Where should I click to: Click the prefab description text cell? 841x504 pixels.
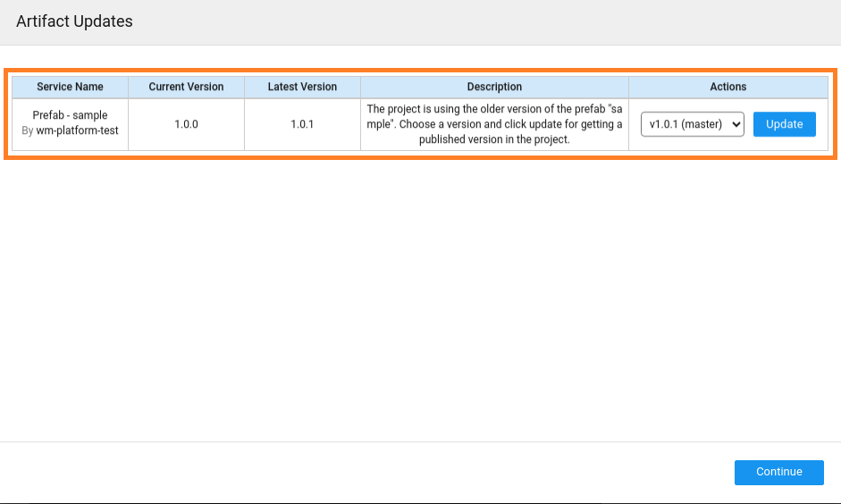point(494,124)
